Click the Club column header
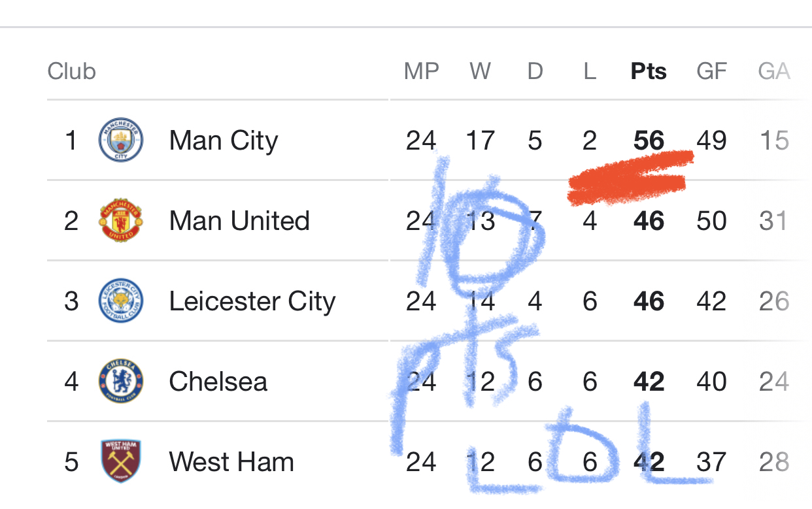Screen dimensions: 812x509 [x=72, y=71]
